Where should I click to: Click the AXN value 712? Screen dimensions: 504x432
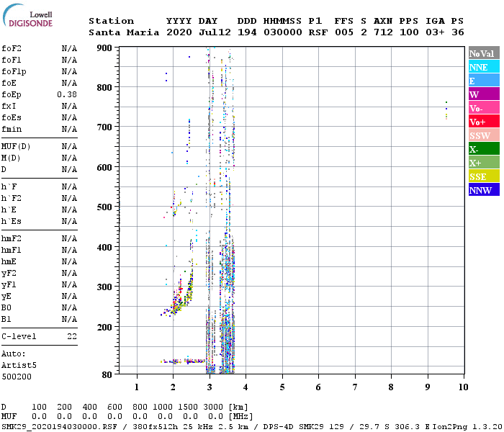tap(383, 32)
